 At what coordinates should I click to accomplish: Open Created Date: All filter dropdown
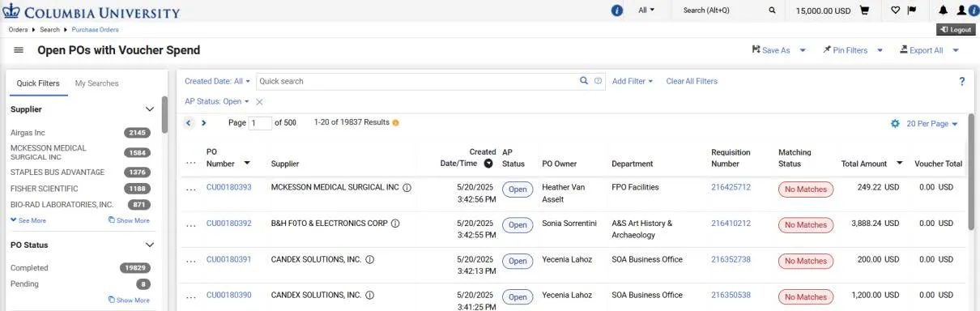(x=217, y=81)
